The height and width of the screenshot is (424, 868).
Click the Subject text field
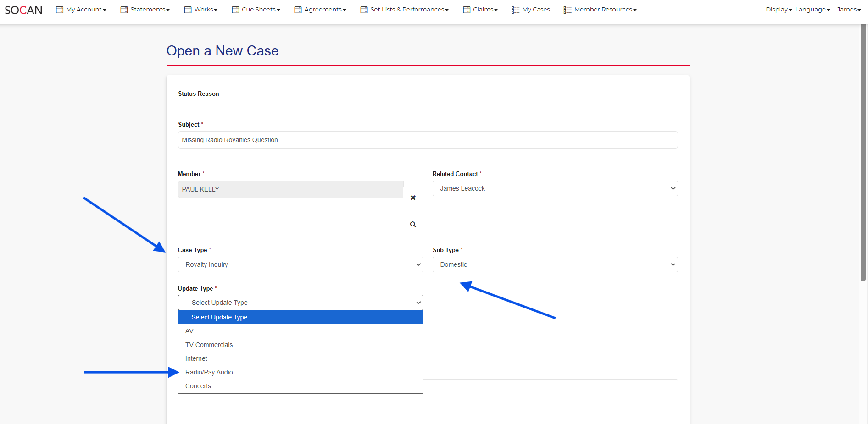pyautogui.click(x=428, y=140)
